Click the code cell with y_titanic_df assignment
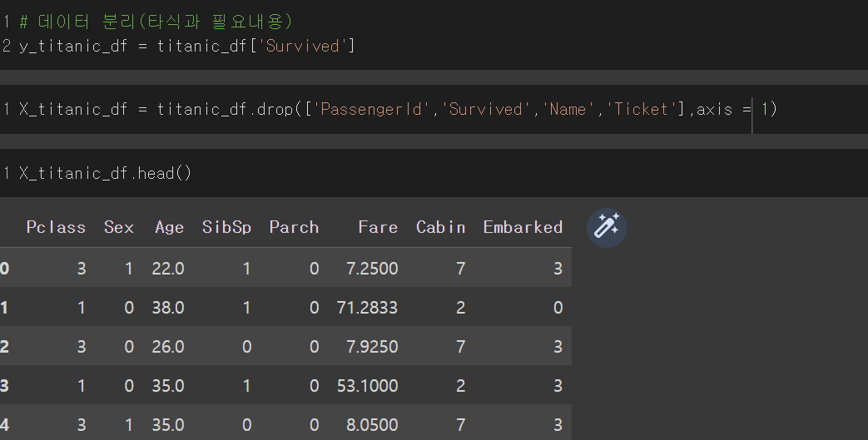This screenshot has width=868, height=440. [434, 34]
